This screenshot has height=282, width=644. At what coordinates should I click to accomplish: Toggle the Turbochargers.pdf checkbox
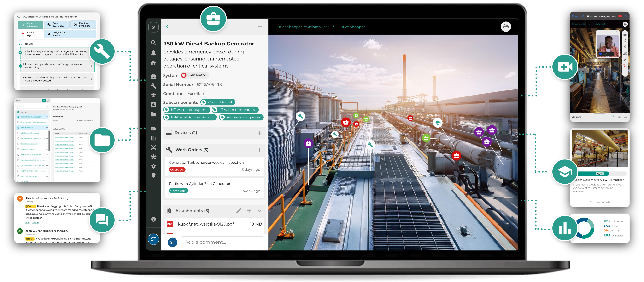pyautogui.click(x=18, y=128)
